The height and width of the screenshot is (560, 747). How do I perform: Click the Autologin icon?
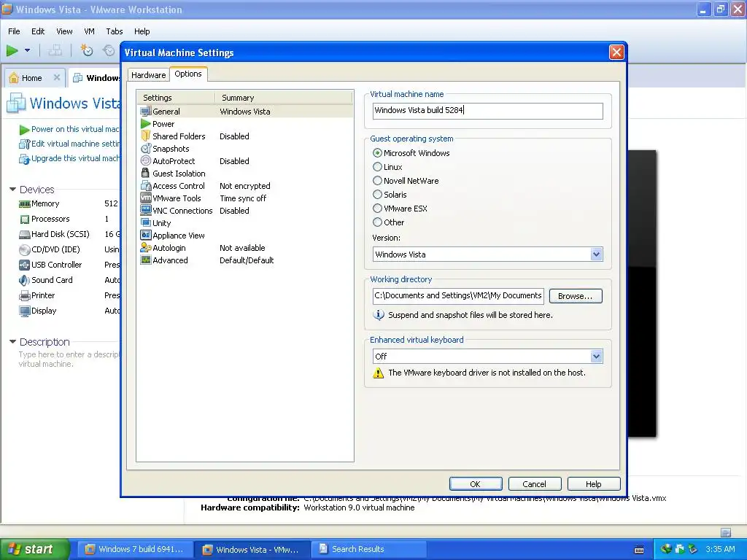coord(146,248)
